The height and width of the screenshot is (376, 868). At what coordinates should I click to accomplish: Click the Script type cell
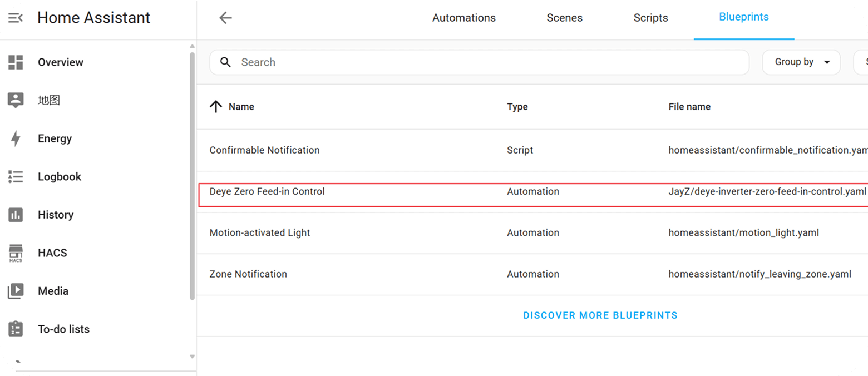(520, 150)
